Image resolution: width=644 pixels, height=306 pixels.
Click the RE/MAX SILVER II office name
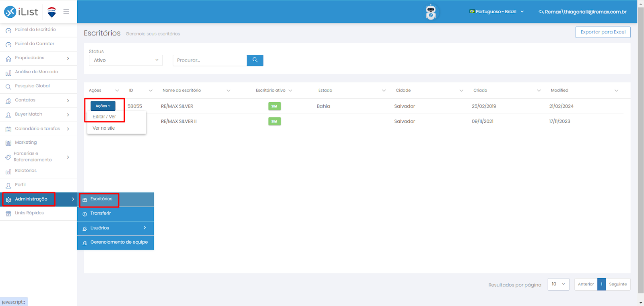(179, 121)
